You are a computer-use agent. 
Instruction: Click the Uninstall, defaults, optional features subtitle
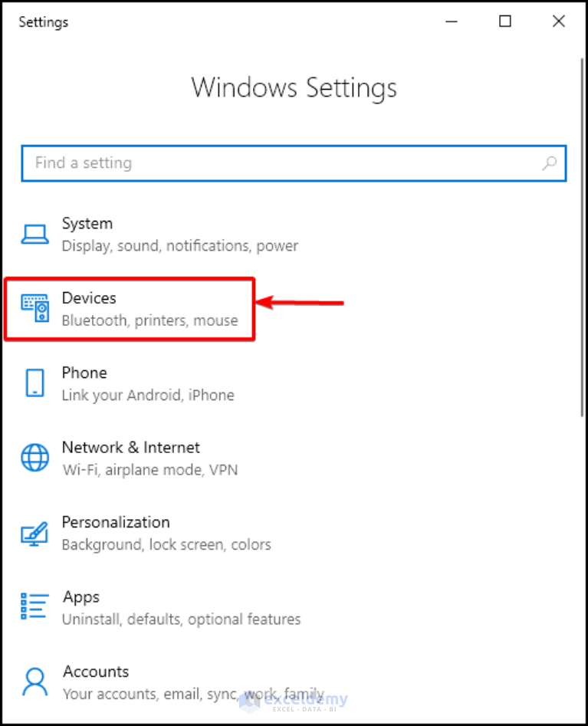180,619
